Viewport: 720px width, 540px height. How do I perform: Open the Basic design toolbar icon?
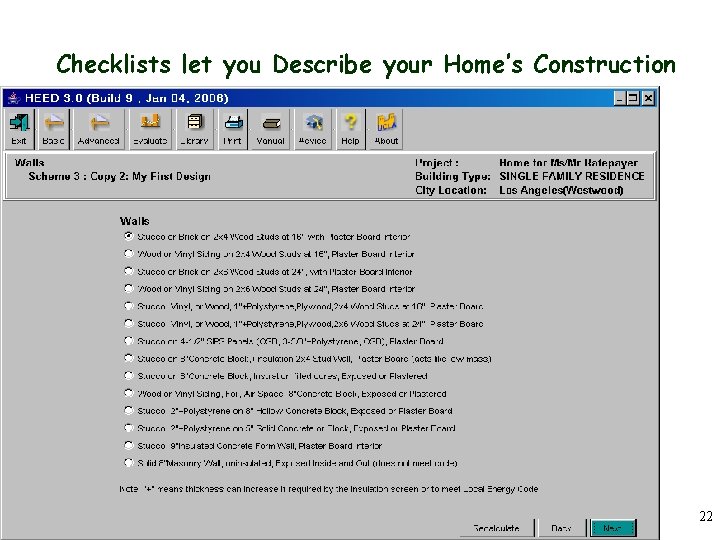click(x=53, y=129)
